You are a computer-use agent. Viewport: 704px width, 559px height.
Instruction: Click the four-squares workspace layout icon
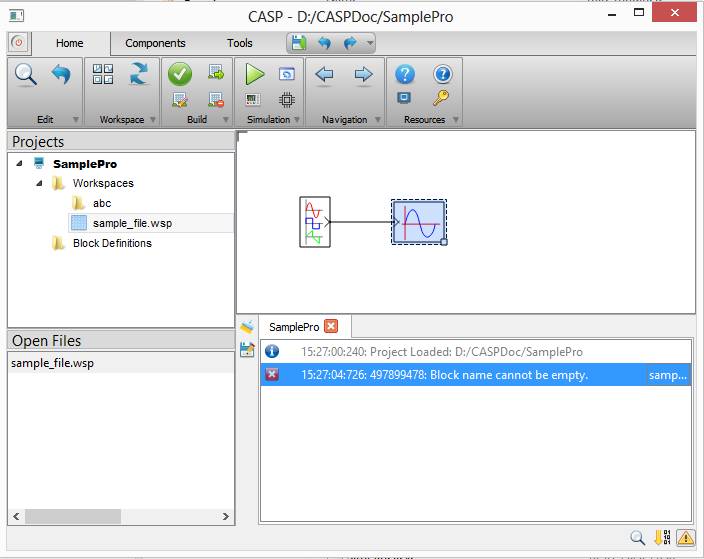click(x=103, y=74)
